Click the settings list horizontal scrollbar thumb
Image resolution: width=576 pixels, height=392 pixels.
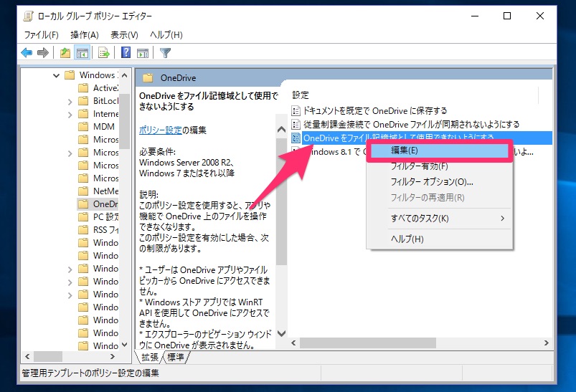pos(368,343)
